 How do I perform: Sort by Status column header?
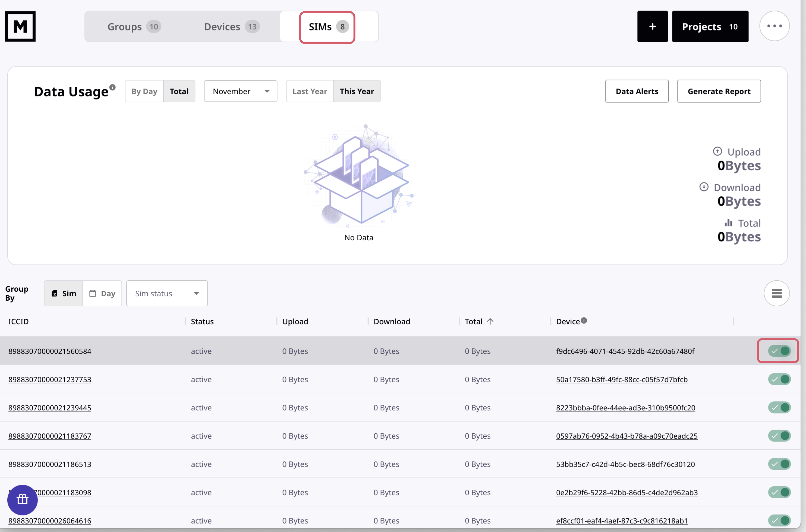pyautogui.click(x=202, y=321)
